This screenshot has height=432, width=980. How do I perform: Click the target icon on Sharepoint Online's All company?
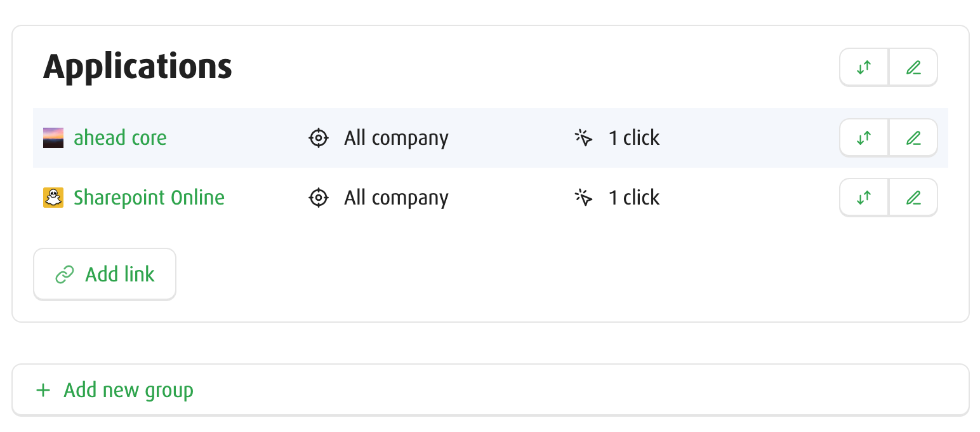tap(318, 198)
